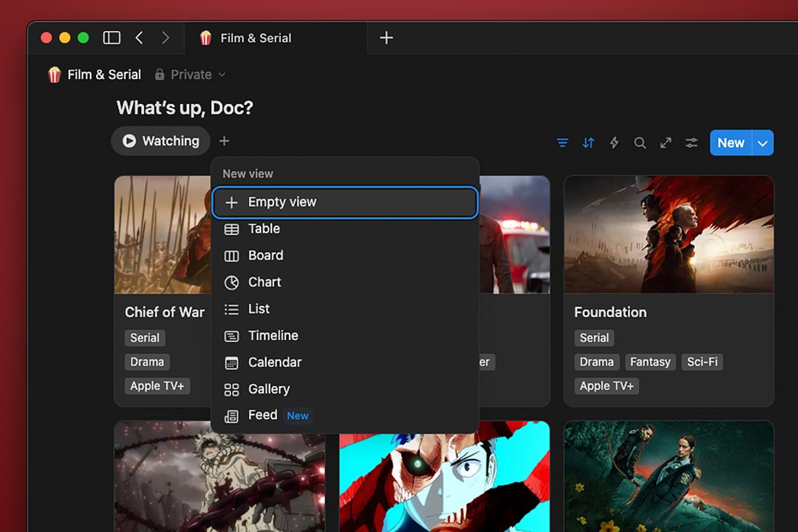Viewport: 798px width, 532px height.
Task: Click the search magnifier icon
Action: pyautogui.click(x=640, y=143)
